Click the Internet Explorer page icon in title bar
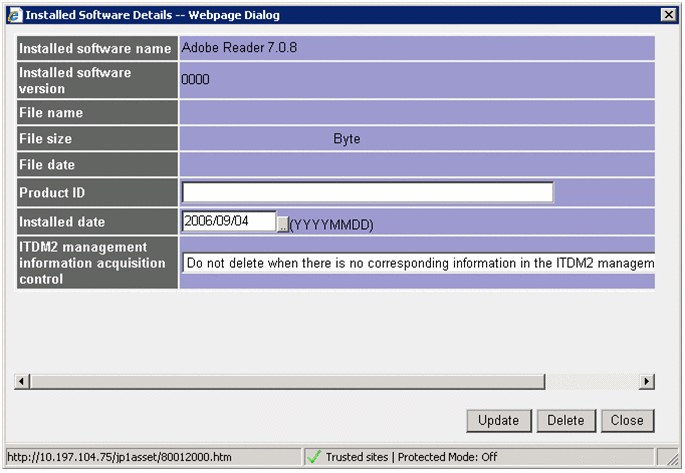The image size is (685, 473). pos(14,15)
